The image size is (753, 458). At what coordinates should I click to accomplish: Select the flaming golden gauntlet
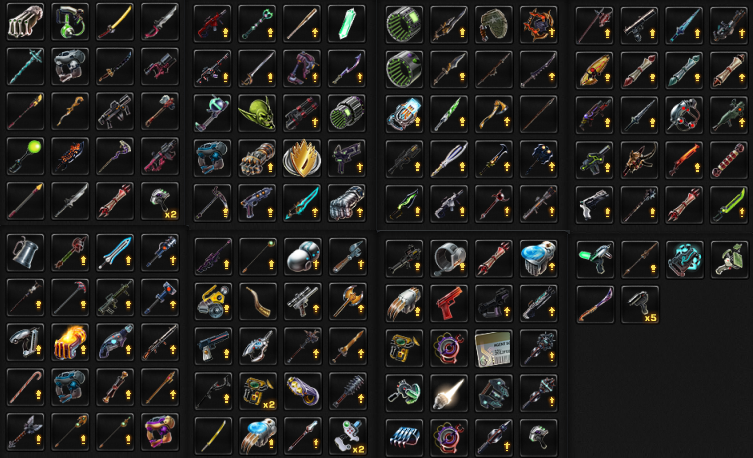click(x=70, y=342)
